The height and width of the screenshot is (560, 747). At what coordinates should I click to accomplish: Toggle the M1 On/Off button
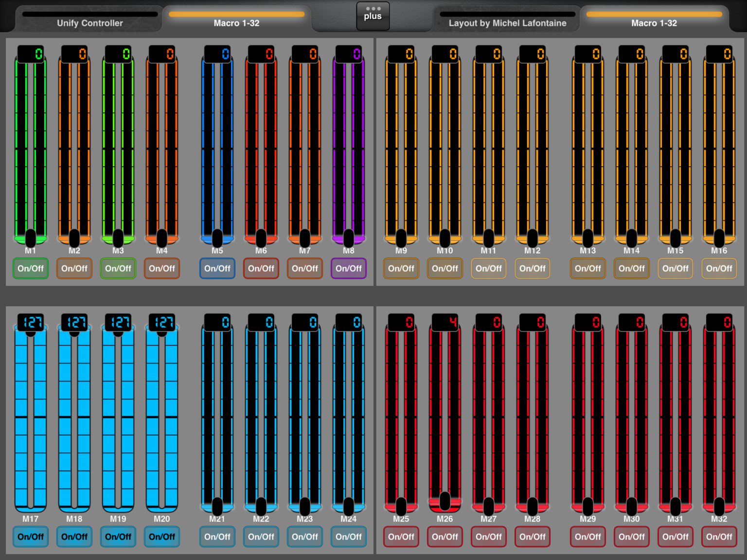[x=31, y=268]
